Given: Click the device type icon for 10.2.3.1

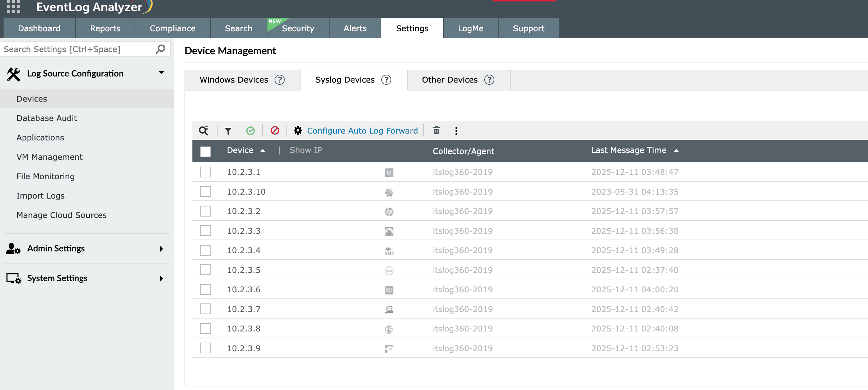Looking at the screenshot, I should coord(389,173).
